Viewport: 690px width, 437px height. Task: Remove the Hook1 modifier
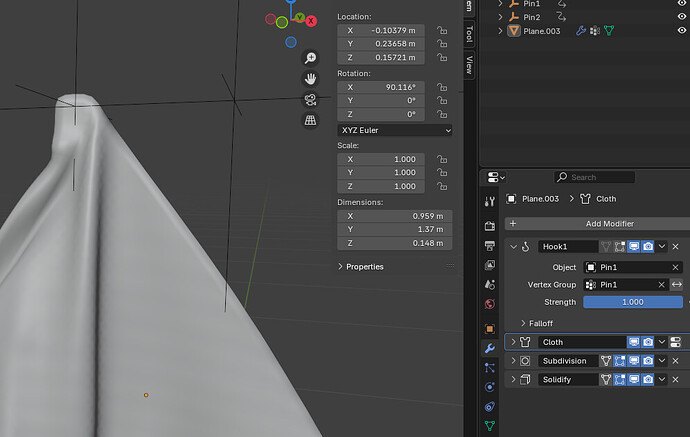675,246
